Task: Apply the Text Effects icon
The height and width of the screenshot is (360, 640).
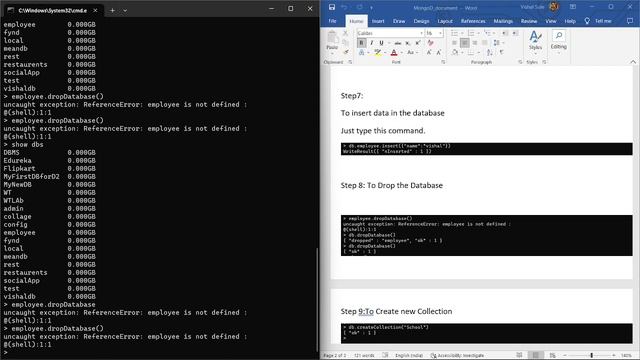Action: point(362,53)
